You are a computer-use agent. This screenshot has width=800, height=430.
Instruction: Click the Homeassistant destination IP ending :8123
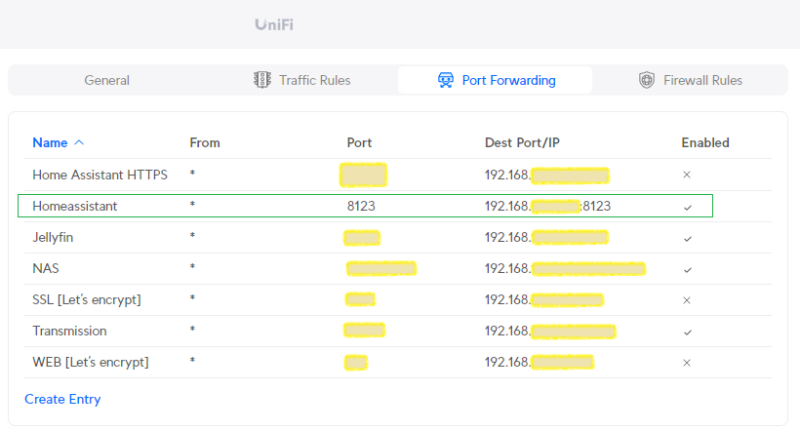tap(548, 206)
